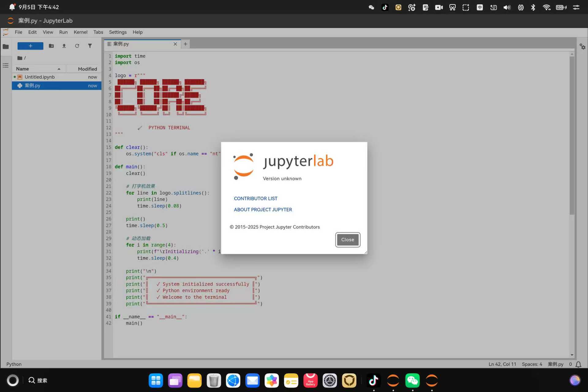Close the About JupyterLab dialog
This screenshot has height=392, width=588.
tap(348, 240)
